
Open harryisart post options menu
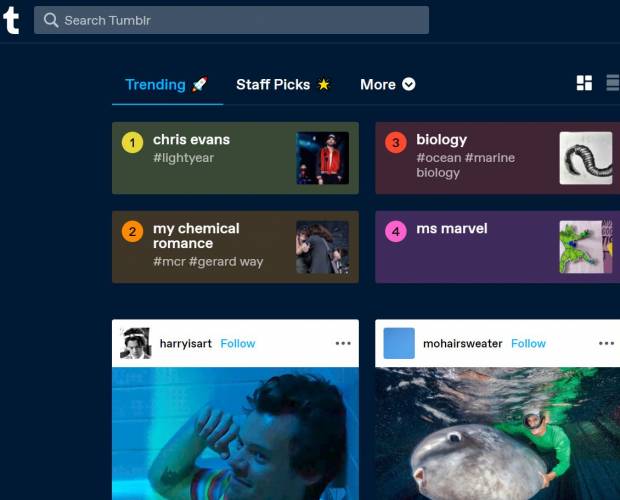coord(343,343)
